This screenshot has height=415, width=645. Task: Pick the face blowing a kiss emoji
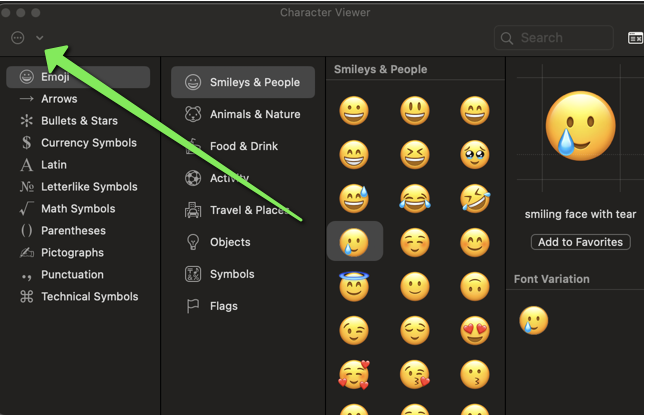tap(415, 374)
